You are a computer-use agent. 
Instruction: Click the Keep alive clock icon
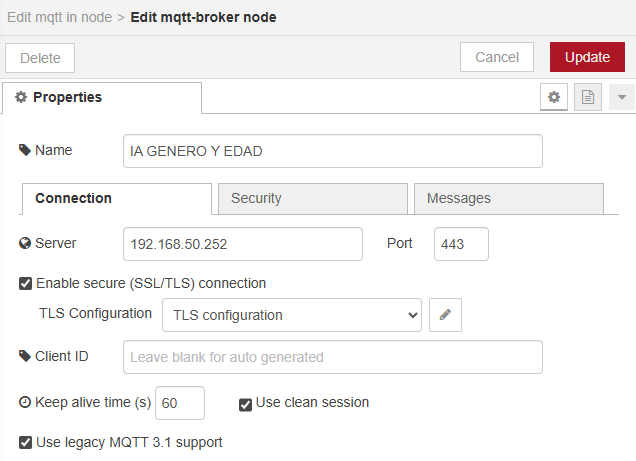(25, 402)
